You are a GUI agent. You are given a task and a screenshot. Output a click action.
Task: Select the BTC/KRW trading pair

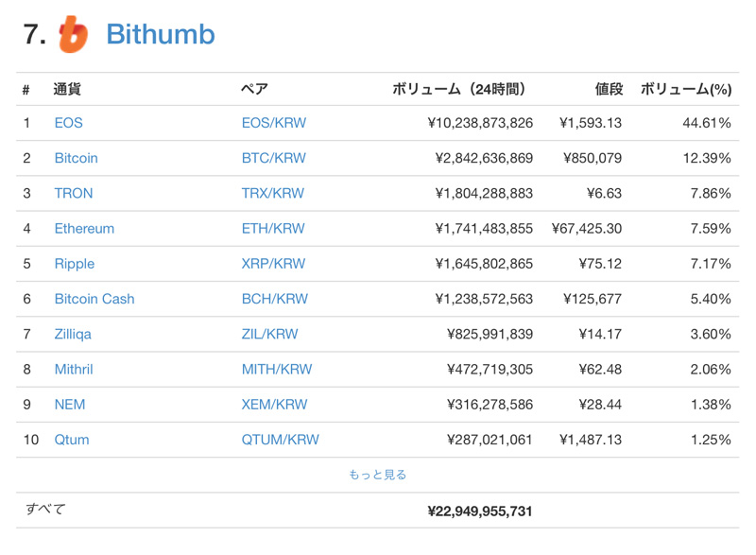pos(274,158)
